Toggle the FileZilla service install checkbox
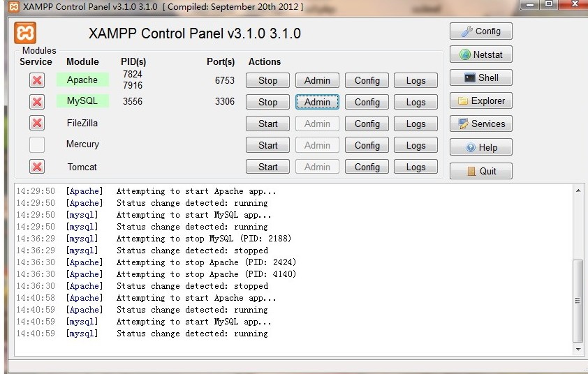588x374 pixels. (37, 123)
